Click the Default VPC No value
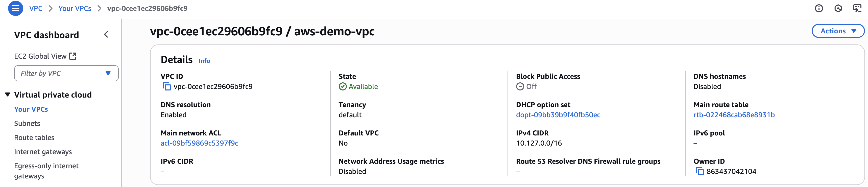 click(343, 143)
